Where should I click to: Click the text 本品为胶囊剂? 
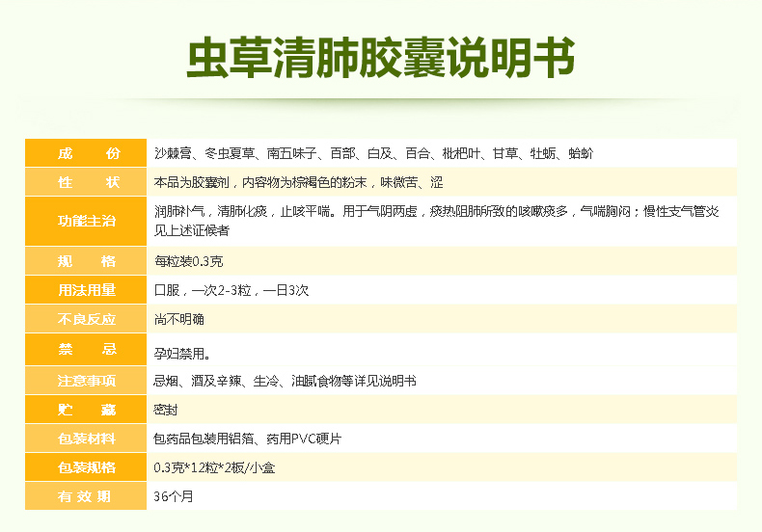click(298, 182)
